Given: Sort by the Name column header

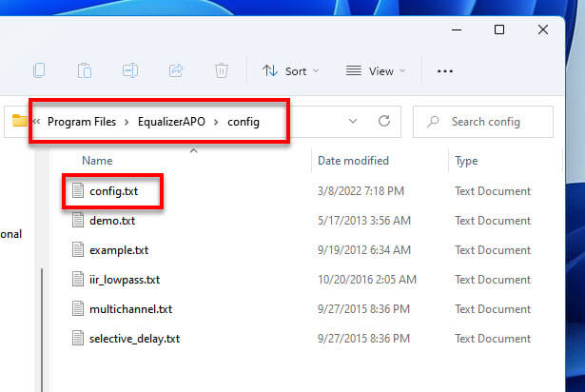Looking at the screenshot, I should (x=97, y=161).
